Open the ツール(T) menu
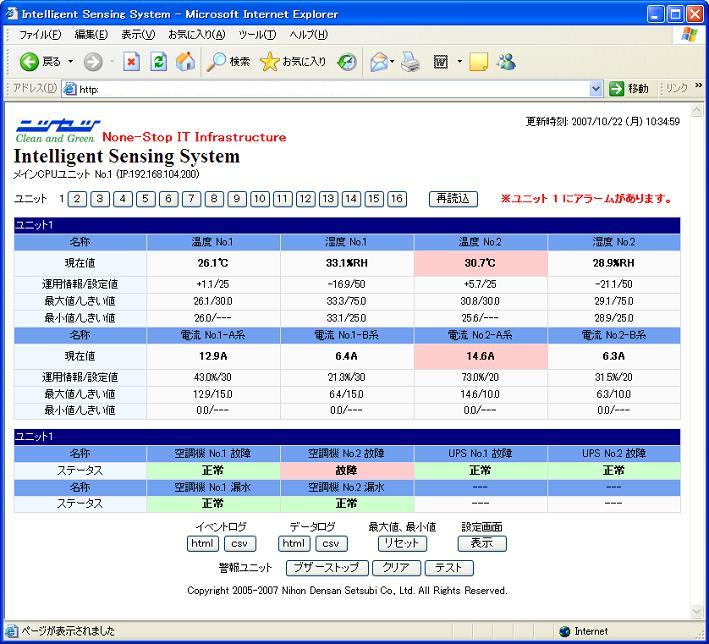The height and width of the screenshot is (644, 709). pos(257,34)
